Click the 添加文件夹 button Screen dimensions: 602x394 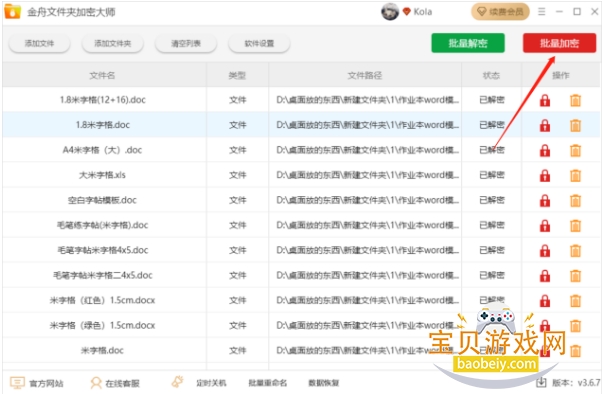pyautogui.click(x=112, y=43)
